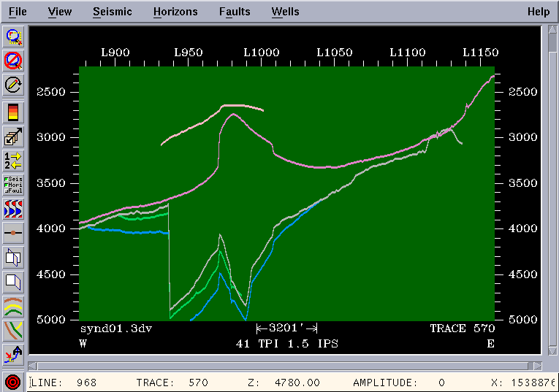Open the Faults menu
Viewport: 559px width, 392px height.
[235, 12]
